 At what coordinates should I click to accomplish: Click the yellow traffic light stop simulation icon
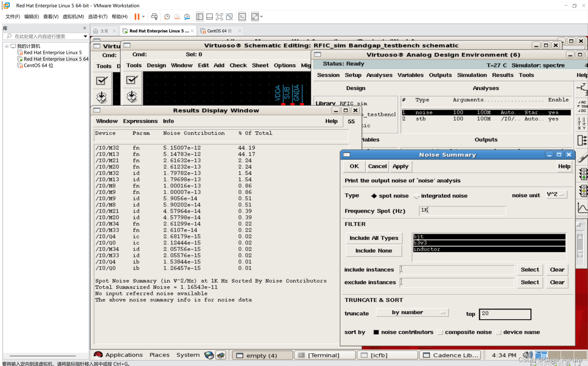[582, 191]
